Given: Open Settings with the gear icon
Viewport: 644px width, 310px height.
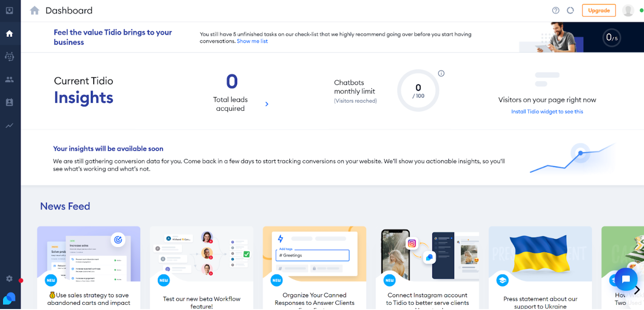Looking at the screenshot, I should [x=9, y=279].
